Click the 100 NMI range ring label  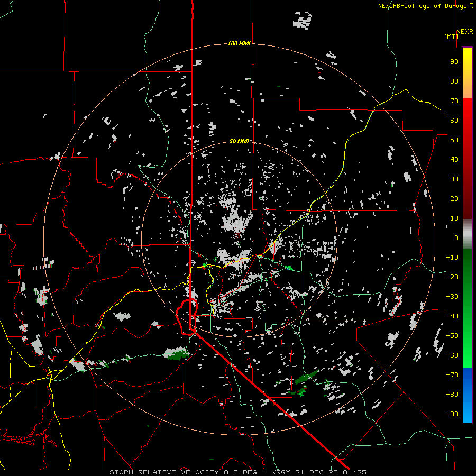tap(239, 43)
